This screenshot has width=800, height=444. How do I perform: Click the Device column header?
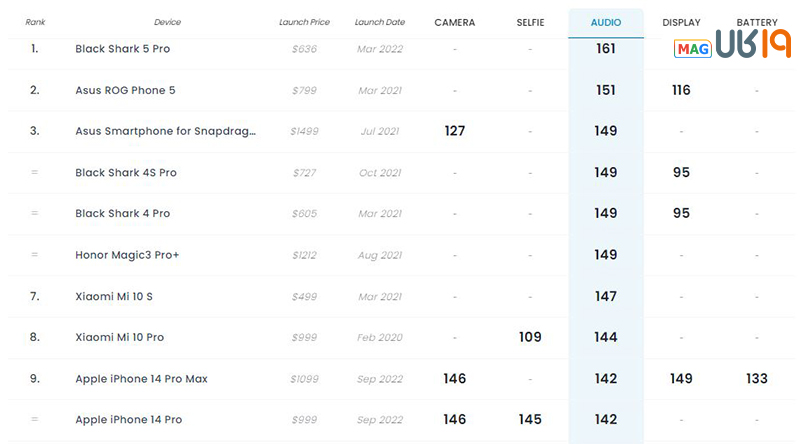[167, 22]
